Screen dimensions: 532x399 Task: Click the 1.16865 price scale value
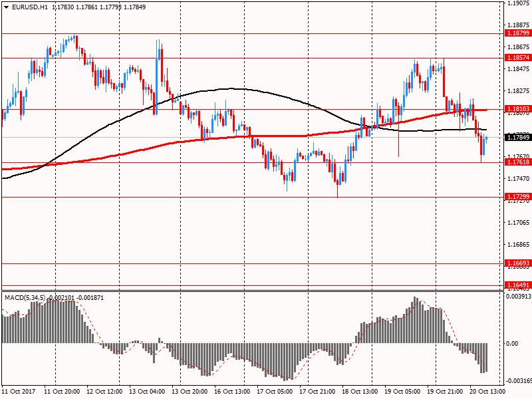point(519,245)
